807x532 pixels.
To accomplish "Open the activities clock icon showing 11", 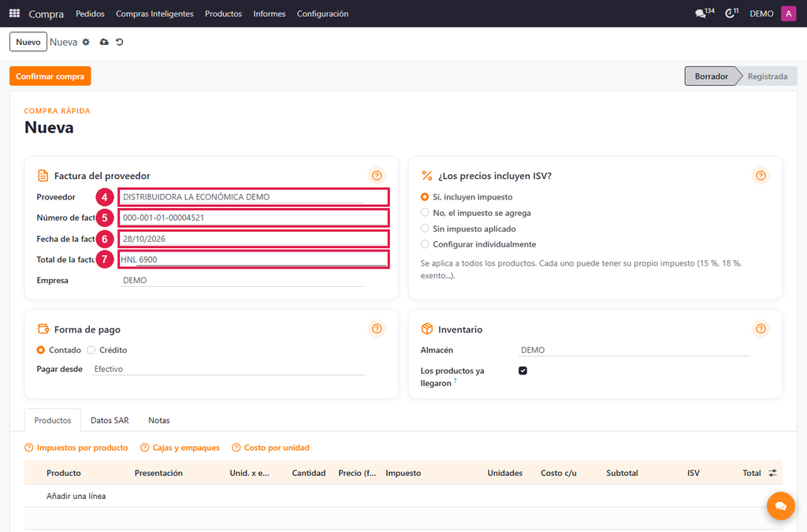I will point(731,13).
